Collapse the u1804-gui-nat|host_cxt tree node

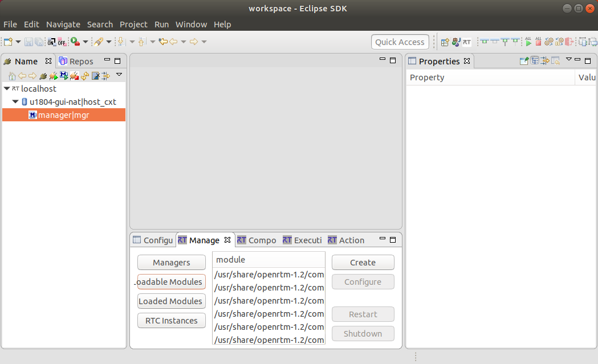coord(15,101)
